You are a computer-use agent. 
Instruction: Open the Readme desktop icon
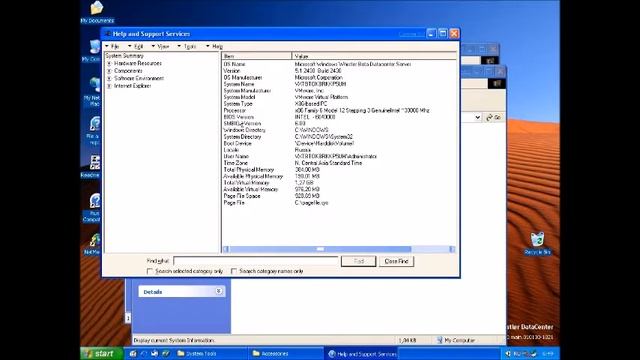tap(91, 166)
